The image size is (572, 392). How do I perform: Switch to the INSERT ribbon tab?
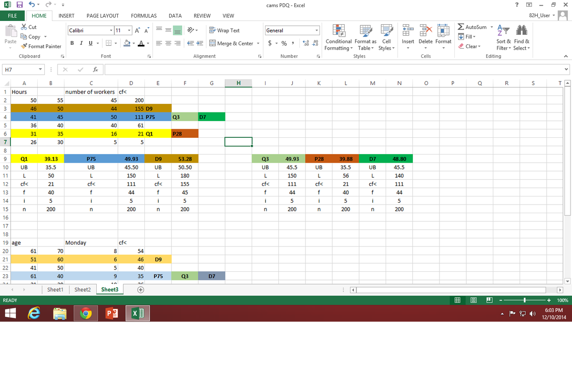pos(66,16)
